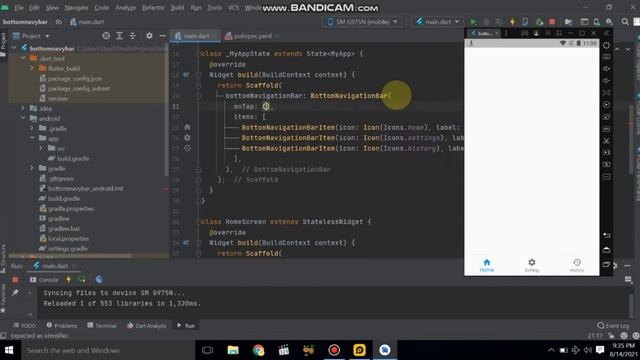
Task: Open TODO tool window
Action: [x=24, y=326]
